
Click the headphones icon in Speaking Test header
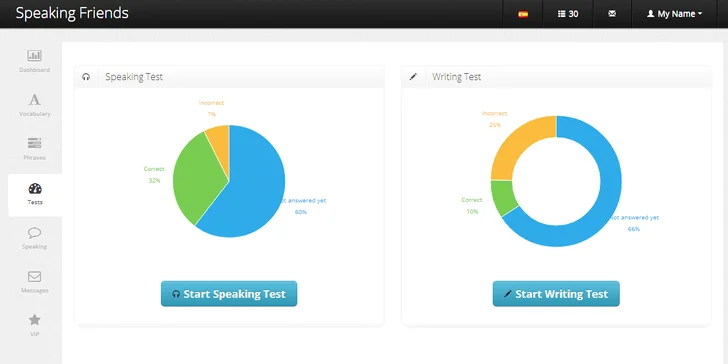[x=86, y=77]
